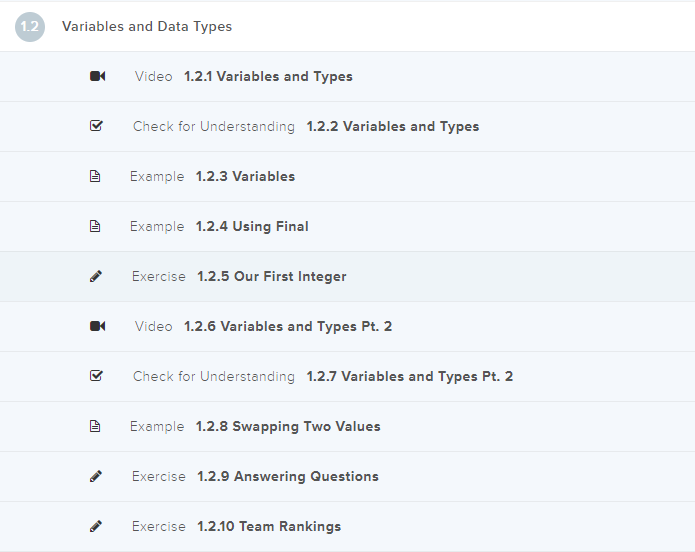Click the video camera icon for 1.2.1

coord(97,77)
